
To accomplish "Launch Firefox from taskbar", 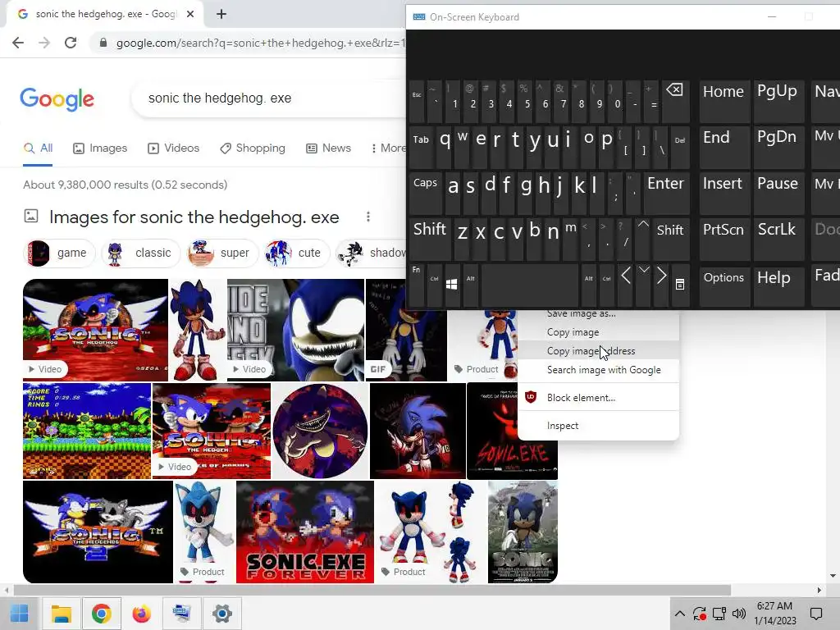I will pyautogui.click(x=141, y=614).
